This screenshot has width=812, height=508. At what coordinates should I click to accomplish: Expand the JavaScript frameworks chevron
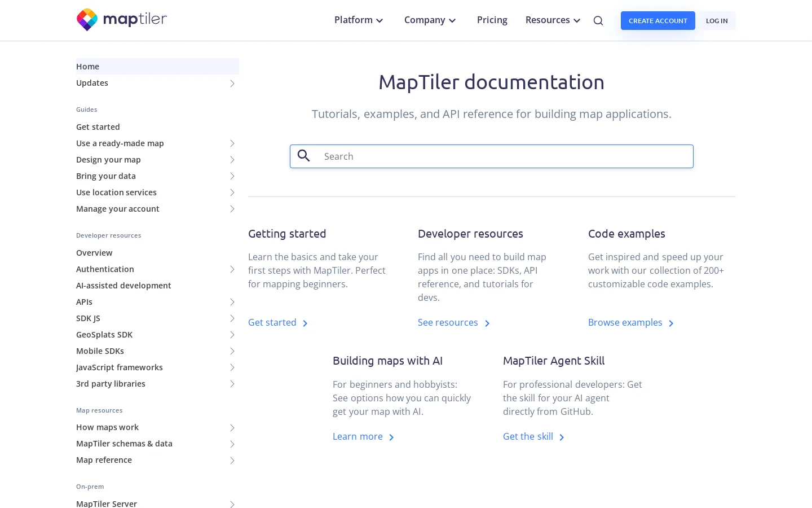coord(232,367)
